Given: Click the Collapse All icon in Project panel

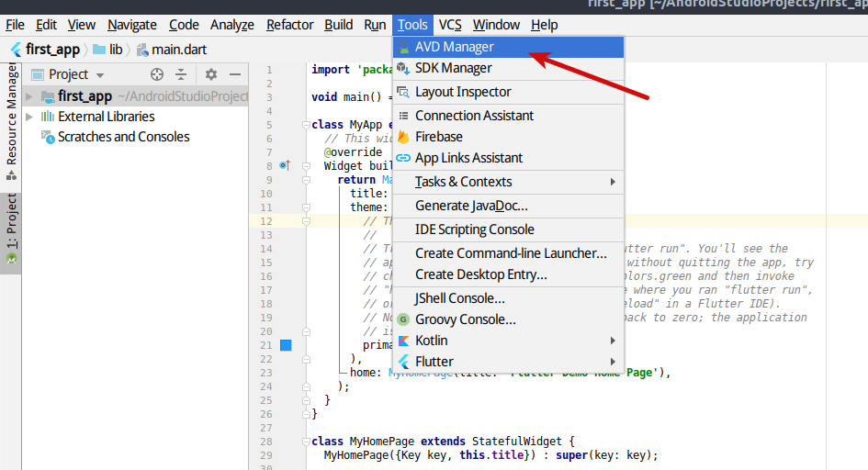Looking at the screenshot, I should [x=181, y=74].
